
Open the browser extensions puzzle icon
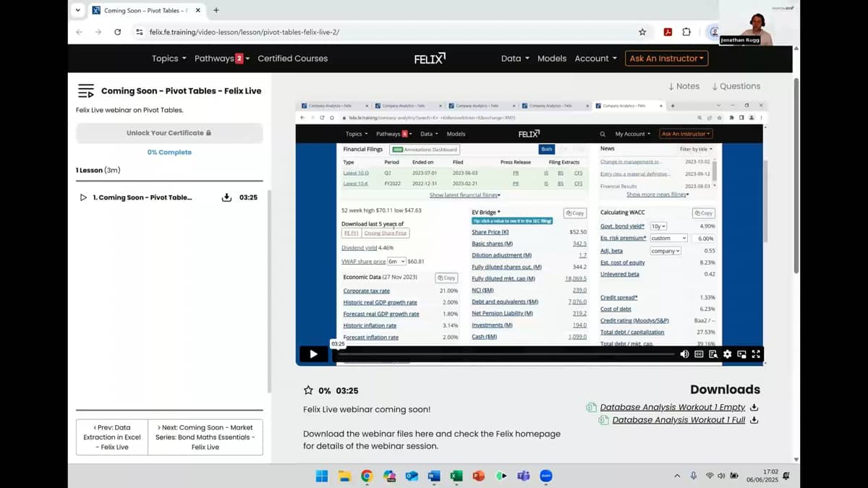(x=686, y=32)
